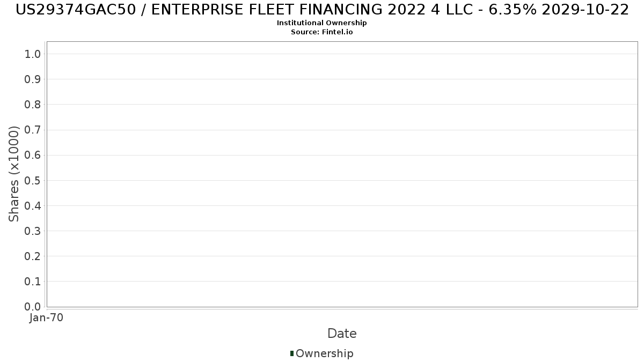
Task: Click the center of the empty plot area
Action: pos(342,174)
